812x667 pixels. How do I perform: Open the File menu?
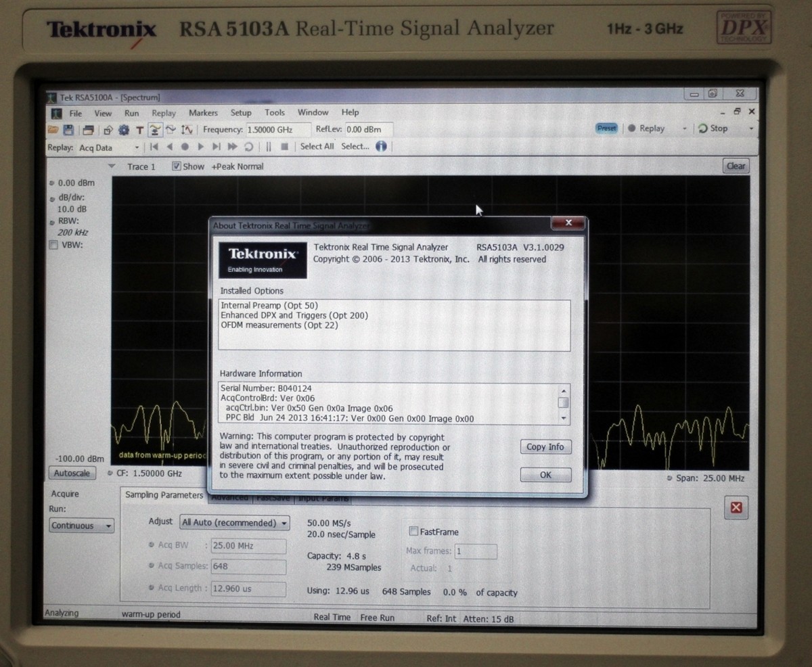click(76, 114)
